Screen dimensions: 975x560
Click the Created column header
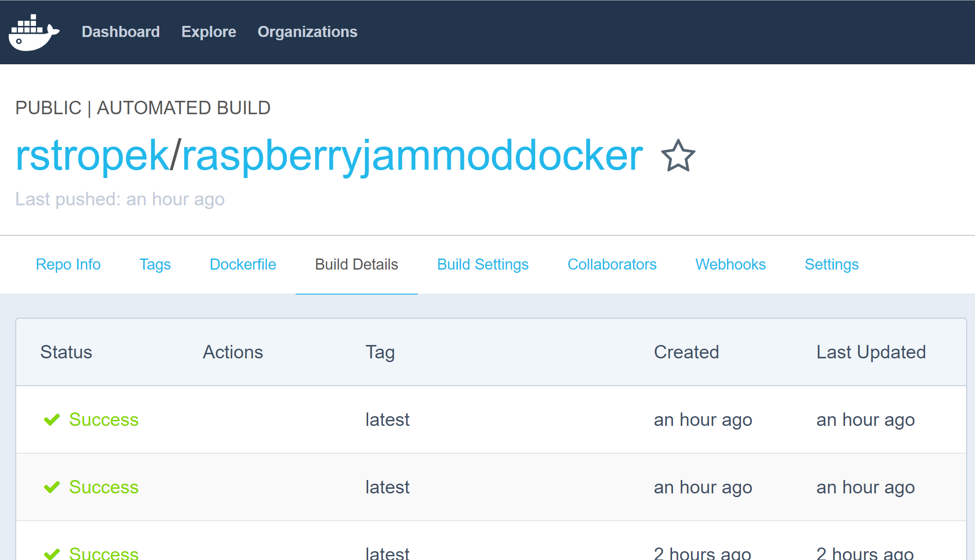click(686, 352)
